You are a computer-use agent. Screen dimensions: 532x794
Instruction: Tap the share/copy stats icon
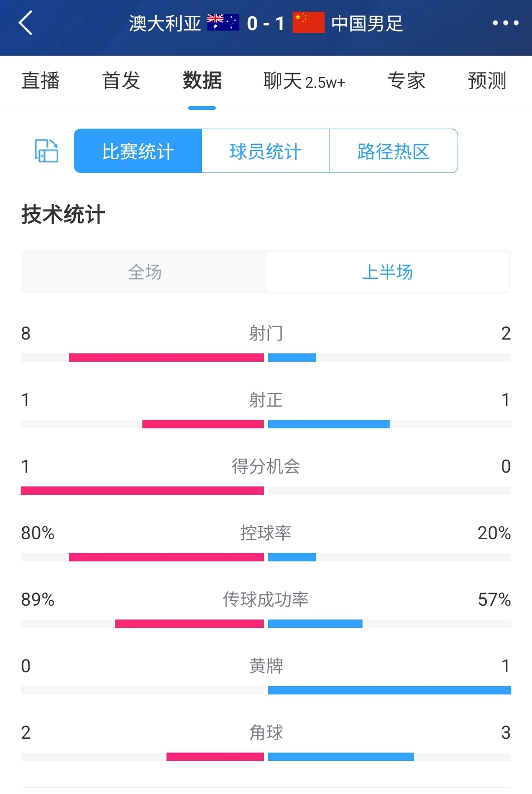pyautogui.click(x=46, y=151)
